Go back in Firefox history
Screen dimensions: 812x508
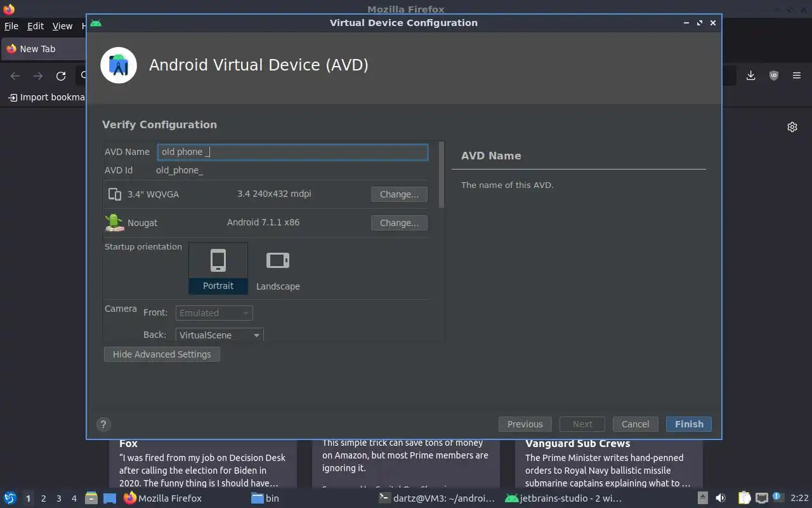click(x=15, y=76)
